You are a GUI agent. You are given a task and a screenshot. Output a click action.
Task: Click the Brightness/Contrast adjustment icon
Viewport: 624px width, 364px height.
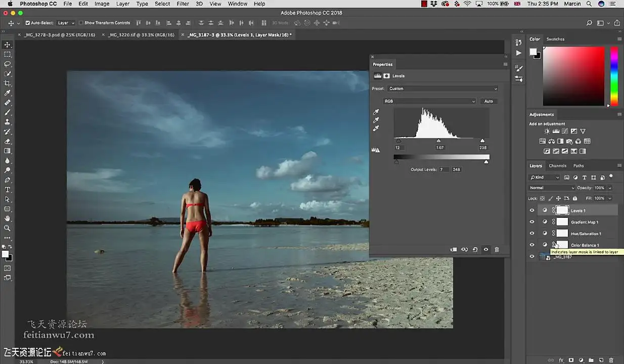547,131
